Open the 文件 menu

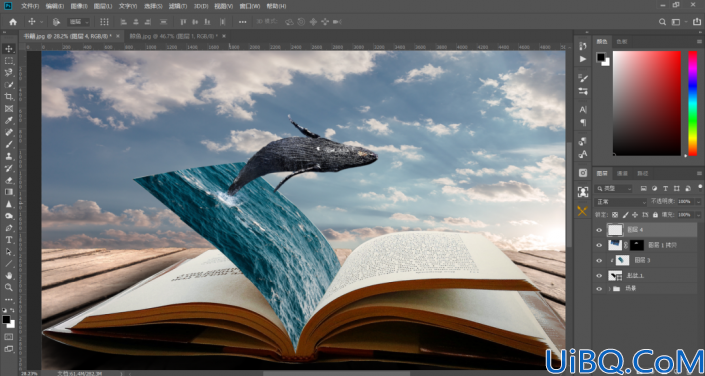coord(30,6)
